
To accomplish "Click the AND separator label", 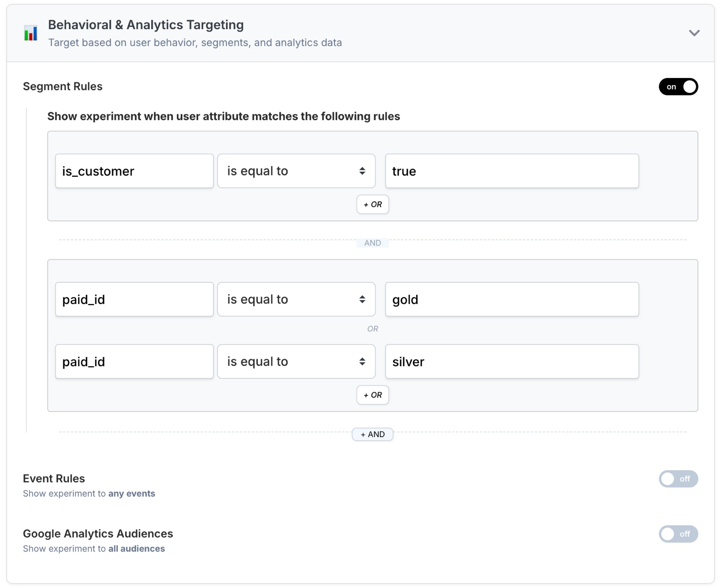I will coord(372,243).
